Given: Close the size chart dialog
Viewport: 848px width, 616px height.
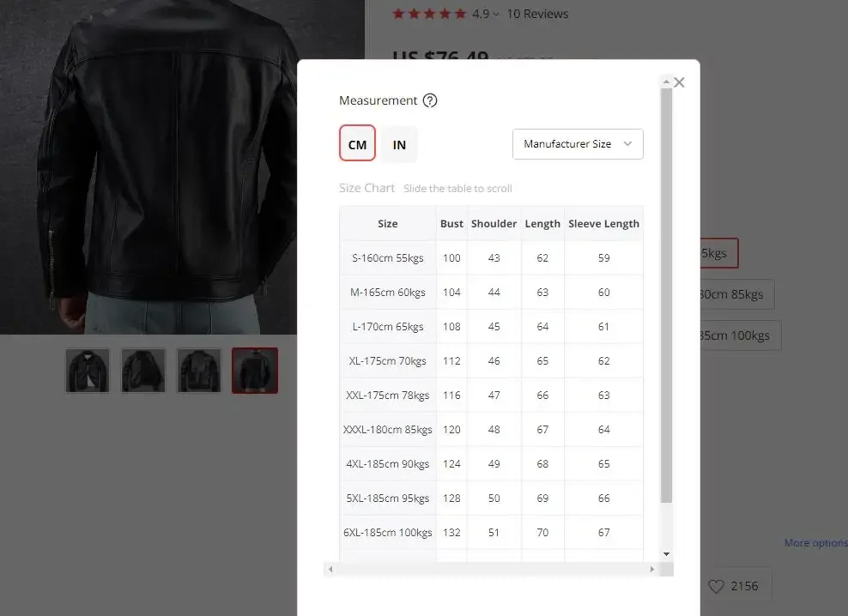Looking at the screenshot, I should (679, 82).
